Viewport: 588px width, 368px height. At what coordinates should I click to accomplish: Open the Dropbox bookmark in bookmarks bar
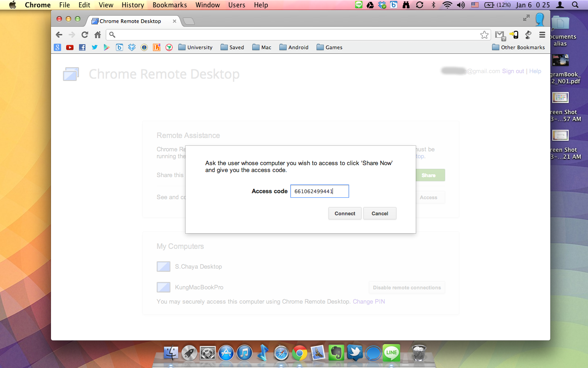click(132, 47)
